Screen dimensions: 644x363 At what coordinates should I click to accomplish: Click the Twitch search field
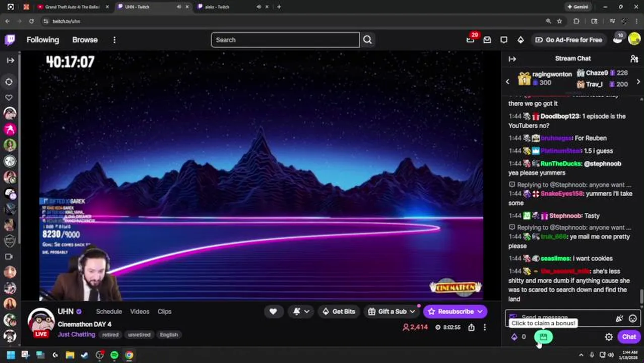pos(285,40)
